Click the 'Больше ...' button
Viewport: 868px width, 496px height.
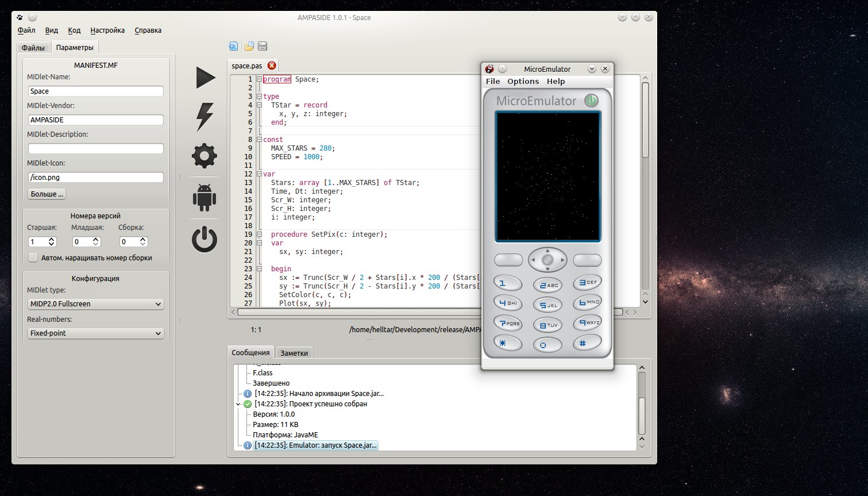pyautogui.click(x=47, y=194)
